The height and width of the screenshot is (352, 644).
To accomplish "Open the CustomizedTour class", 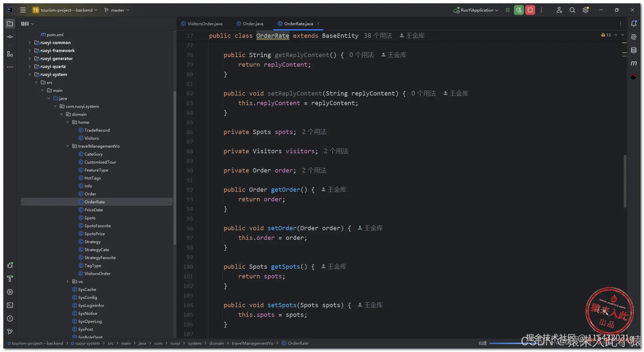I will [x=97, y=162].
